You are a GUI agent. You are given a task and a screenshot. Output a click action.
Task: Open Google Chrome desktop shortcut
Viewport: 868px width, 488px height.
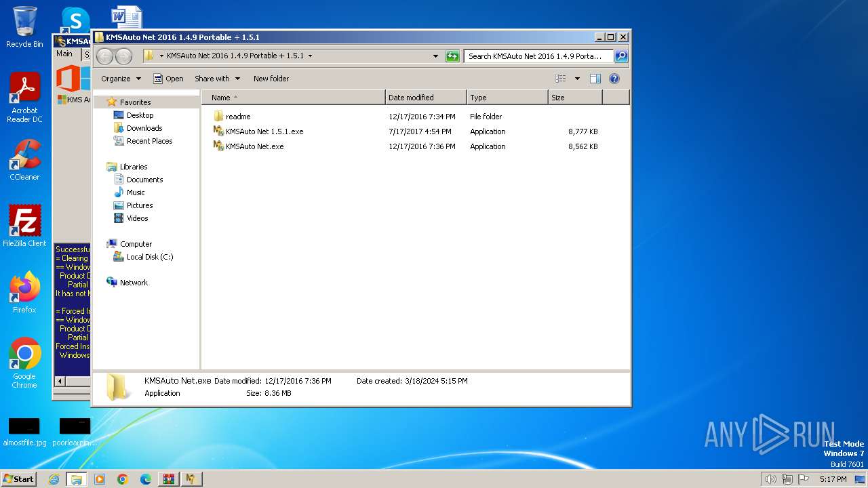[x=24, y=363]
